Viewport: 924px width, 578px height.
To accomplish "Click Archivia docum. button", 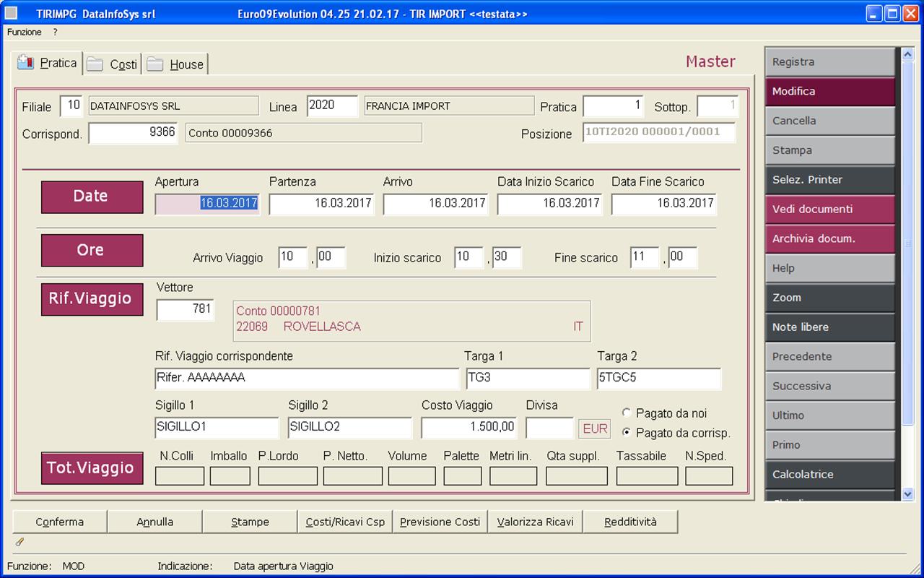I will tap(829, 239).
